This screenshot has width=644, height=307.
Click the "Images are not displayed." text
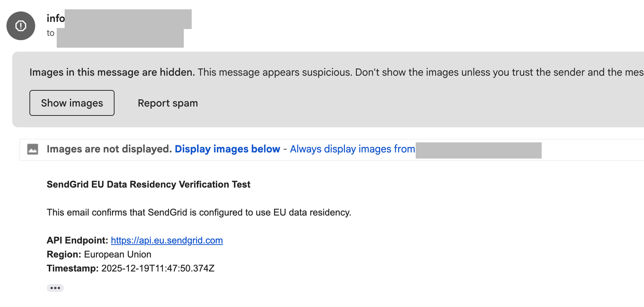point(109,149)
